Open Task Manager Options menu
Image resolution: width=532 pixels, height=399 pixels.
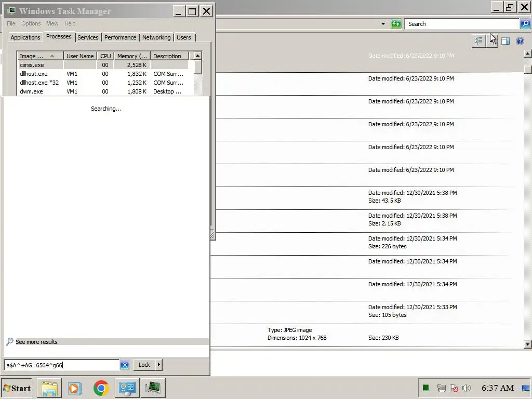coord(31,23)
